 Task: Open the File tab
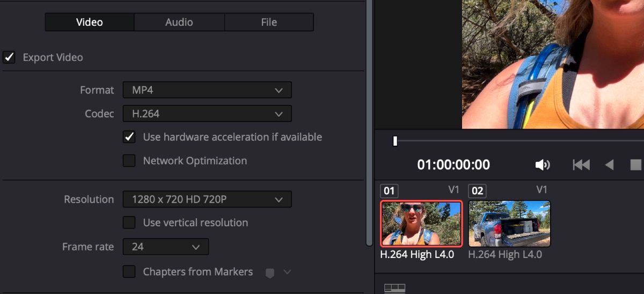coord(269,22)
